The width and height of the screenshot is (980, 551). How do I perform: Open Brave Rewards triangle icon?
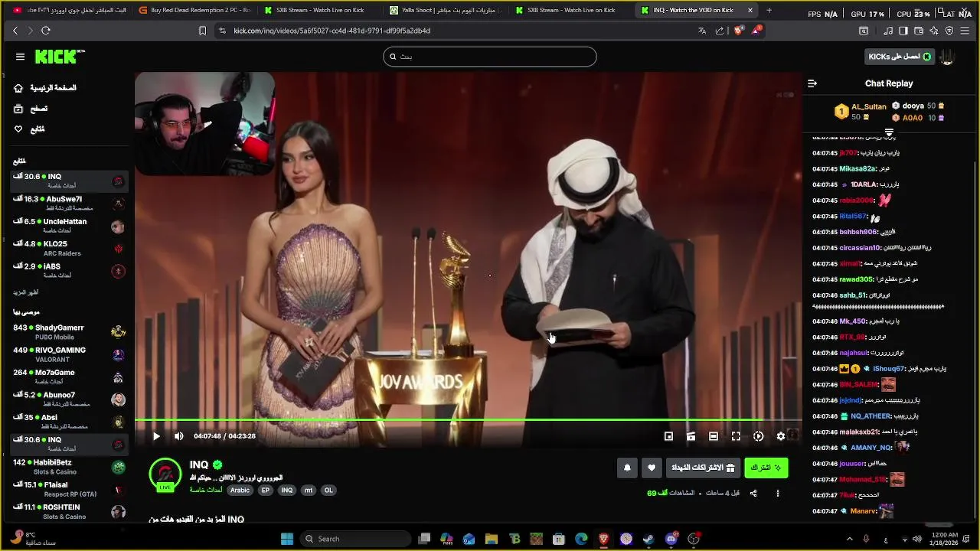pos(756,30)
